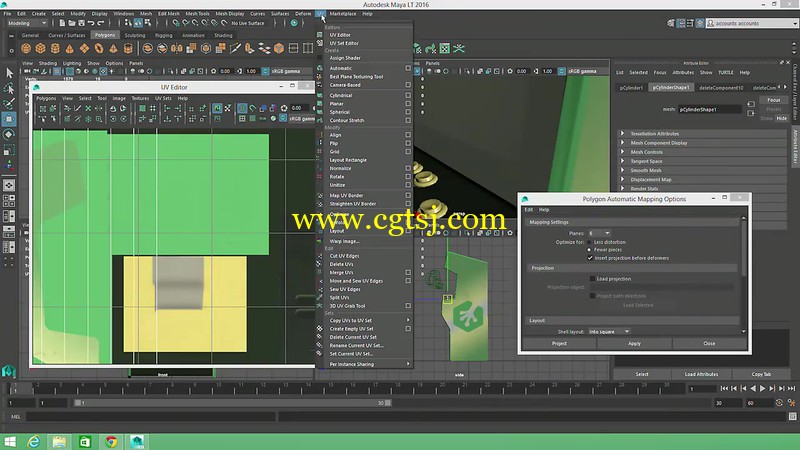800x450 pixels.
Task: Open the Modeling menu set dropdown
Action: click(x=27, y=23)
